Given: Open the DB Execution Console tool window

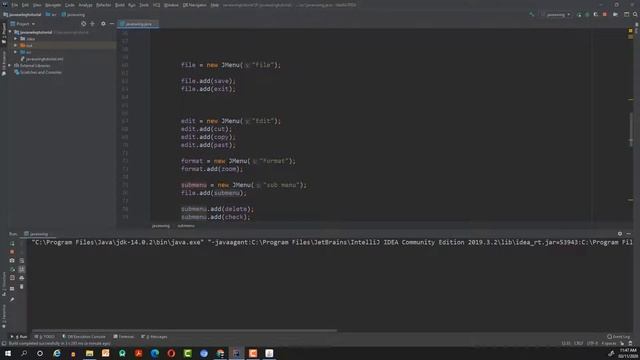Looking at the screenshot, I should click(84, 337).
